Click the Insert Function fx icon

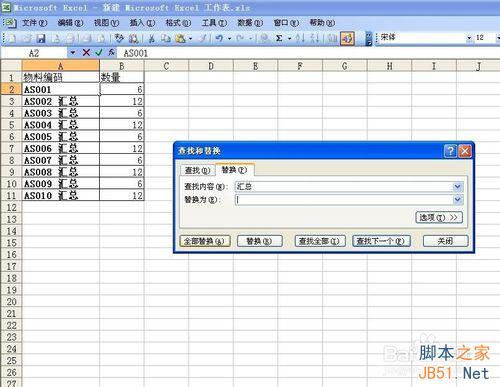[x=112, y=53]
